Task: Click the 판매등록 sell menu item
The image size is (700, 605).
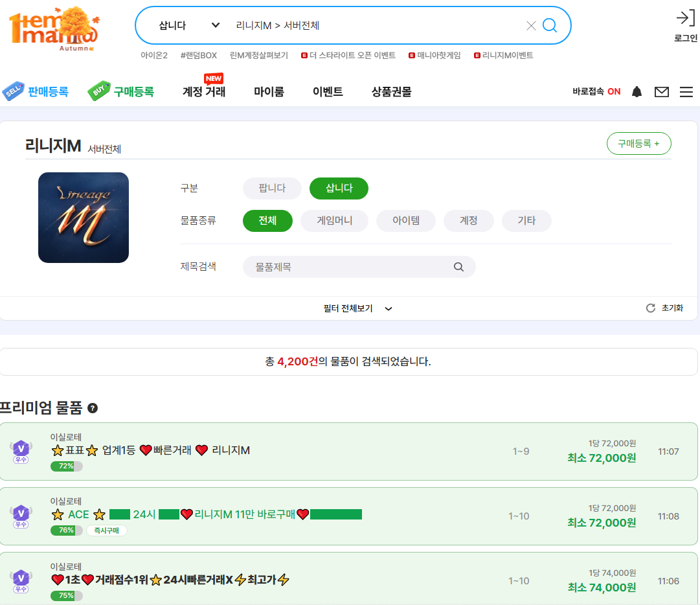Action: pos(36,91)
